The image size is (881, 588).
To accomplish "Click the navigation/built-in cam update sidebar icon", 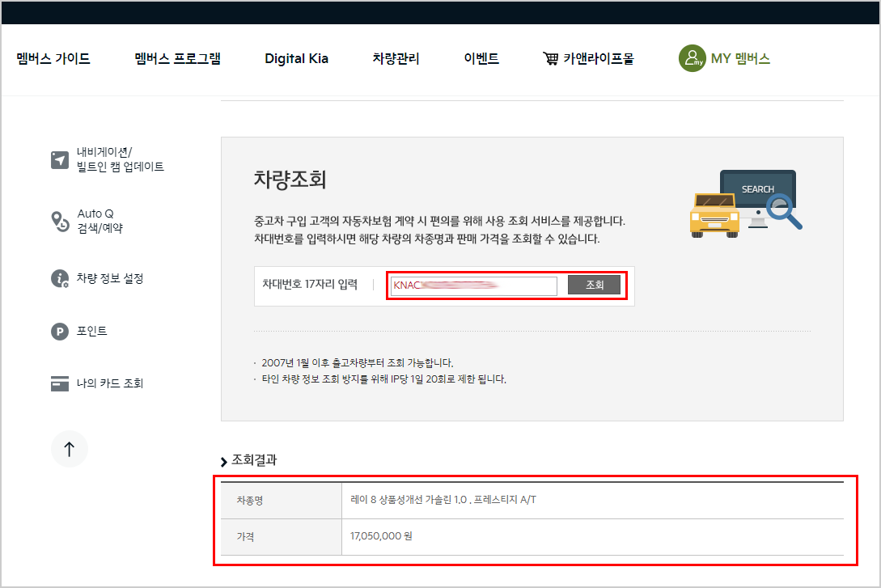I will (x=59, y=160).
